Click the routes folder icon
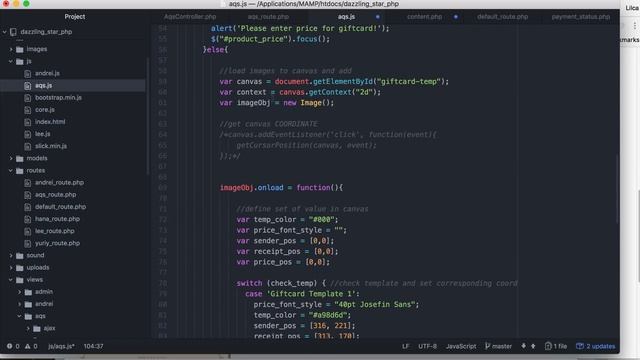The width and height of the screenshot is (640, 360). pyautogui.click(x=20, y=171)
